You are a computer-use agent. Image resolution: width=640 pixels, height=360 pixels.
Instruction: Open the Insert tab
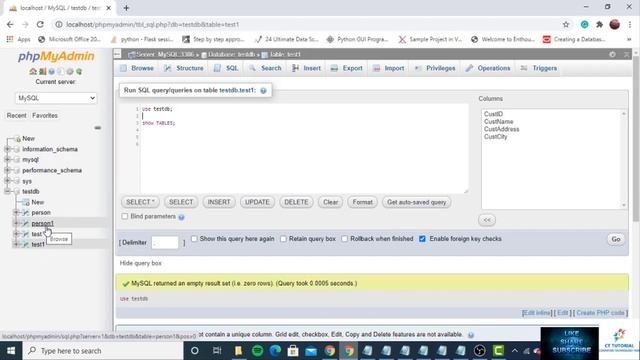[x=307, y=68]
